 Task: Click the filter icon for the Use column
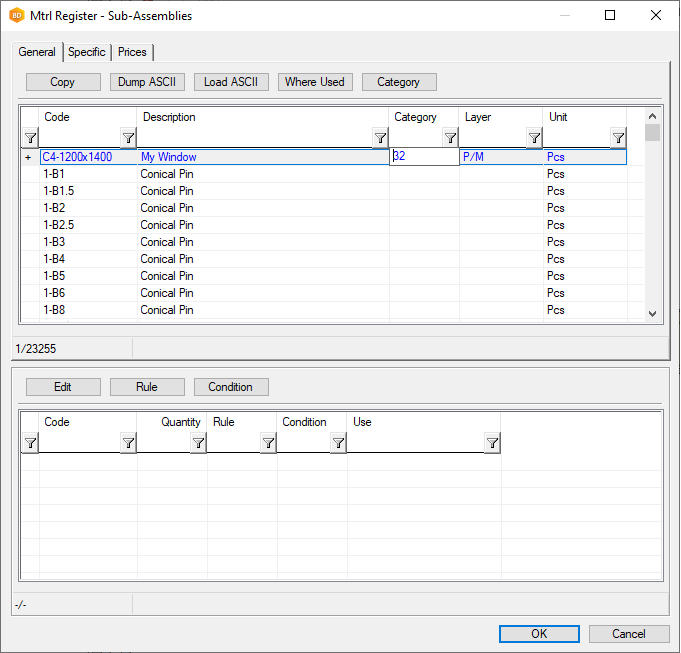[492, 443]
